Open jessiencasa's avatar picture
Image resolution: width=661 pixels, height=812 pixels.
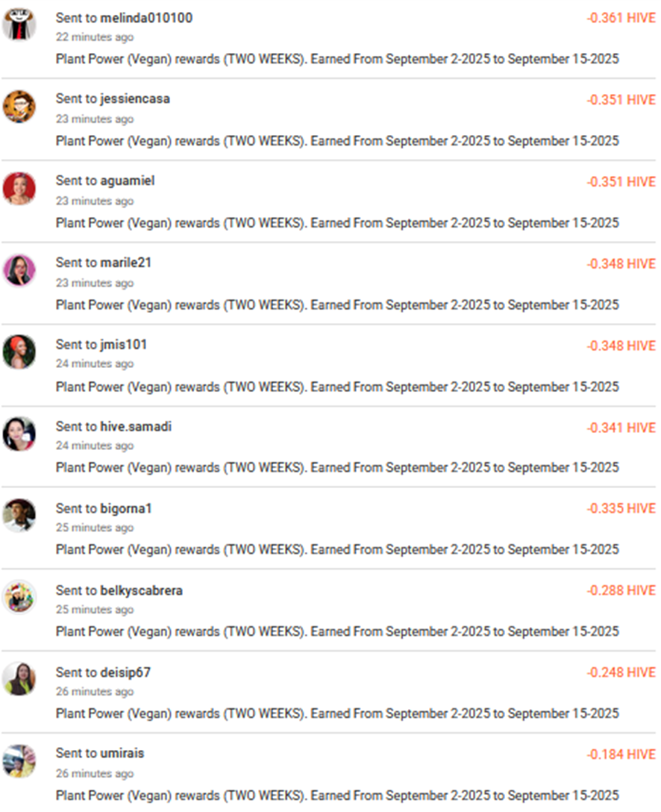[x=19, y=107]
